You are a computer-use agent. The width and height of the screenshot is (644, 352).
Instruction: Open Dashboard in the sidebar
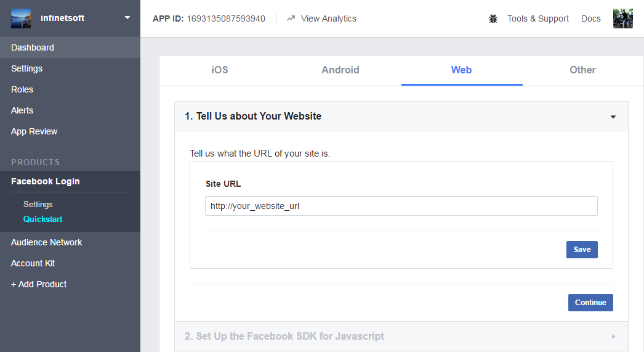(70, 47)
